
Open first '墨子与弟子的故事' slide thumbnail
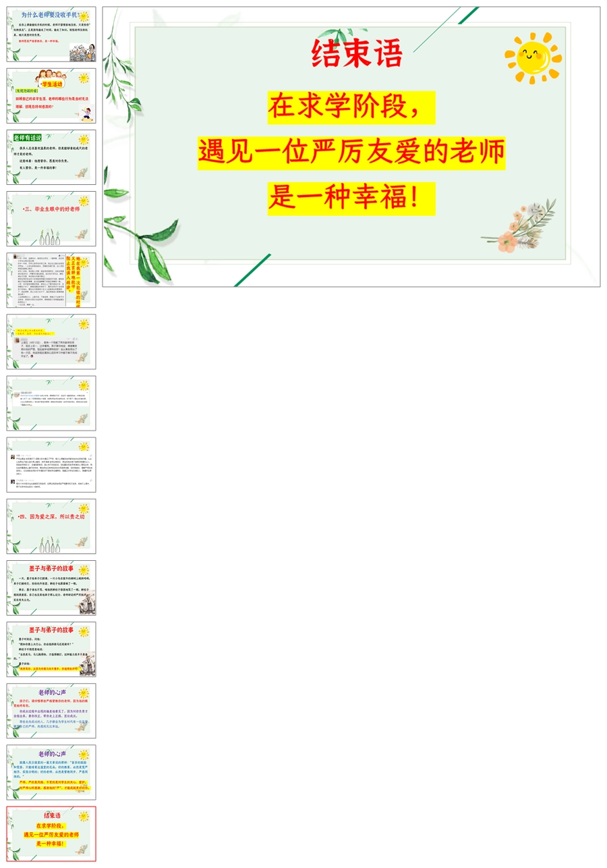[x=51, y=587]
